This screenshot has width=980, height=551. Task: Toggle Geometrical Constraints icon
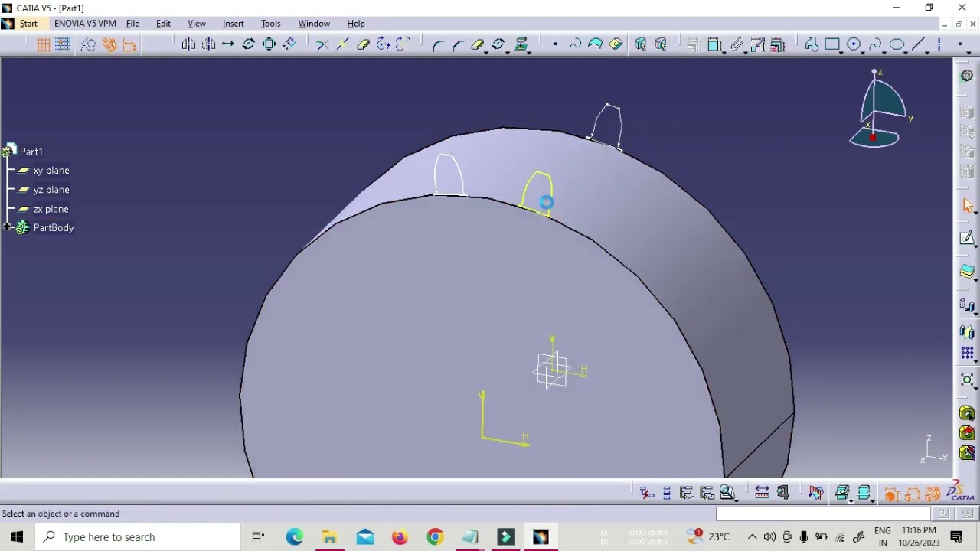point(109,44)
